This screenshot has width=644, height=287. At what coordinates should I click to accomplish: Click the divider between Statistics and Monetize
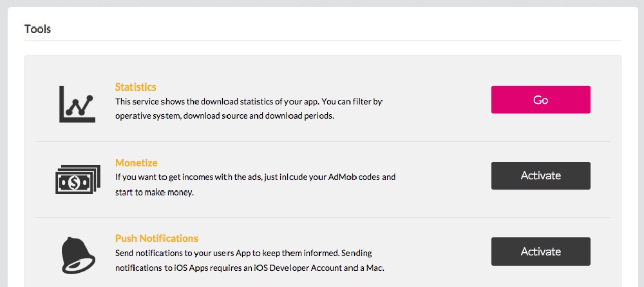coord(323,142)
